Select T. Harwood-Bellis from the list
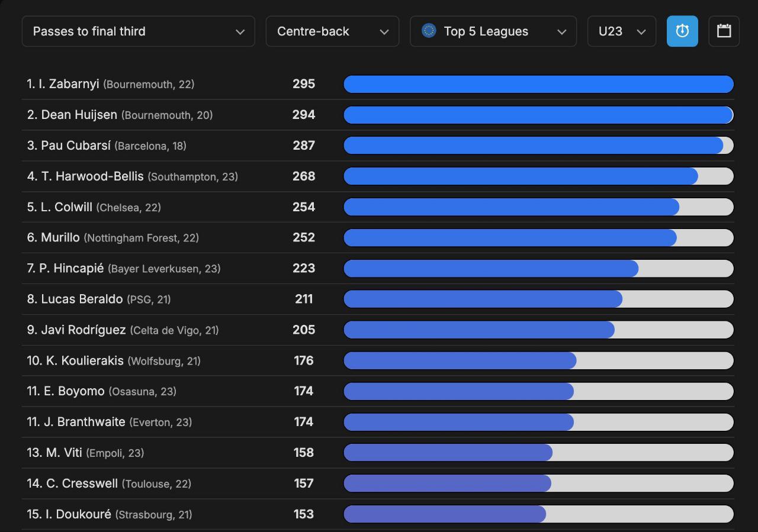The width and height of the screenshot is (758, 532). [x=92, y=176]
